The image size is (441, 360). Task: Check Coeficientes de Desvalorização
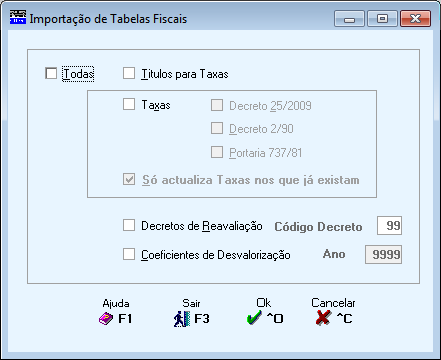[x=129, y=254]
